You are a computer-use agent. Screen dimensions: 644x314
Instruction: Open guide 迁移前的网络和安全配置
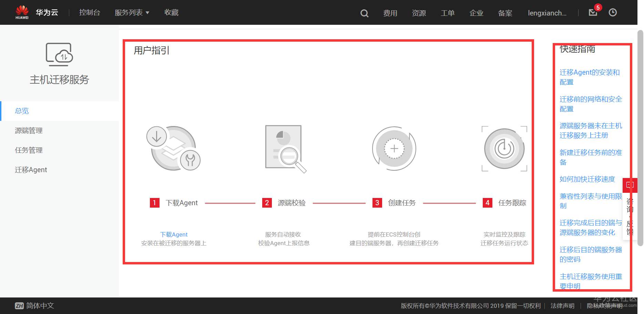[x=591, y=104]
